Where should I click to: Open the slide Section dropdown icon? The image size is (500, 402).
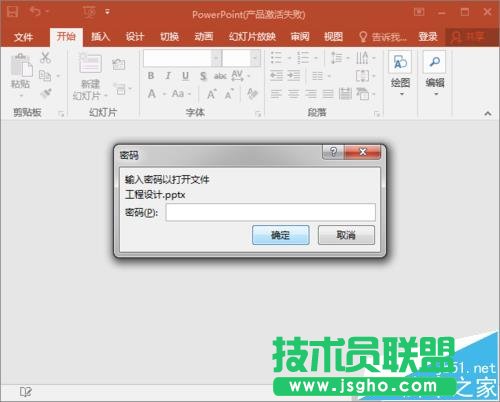[122, 89]
